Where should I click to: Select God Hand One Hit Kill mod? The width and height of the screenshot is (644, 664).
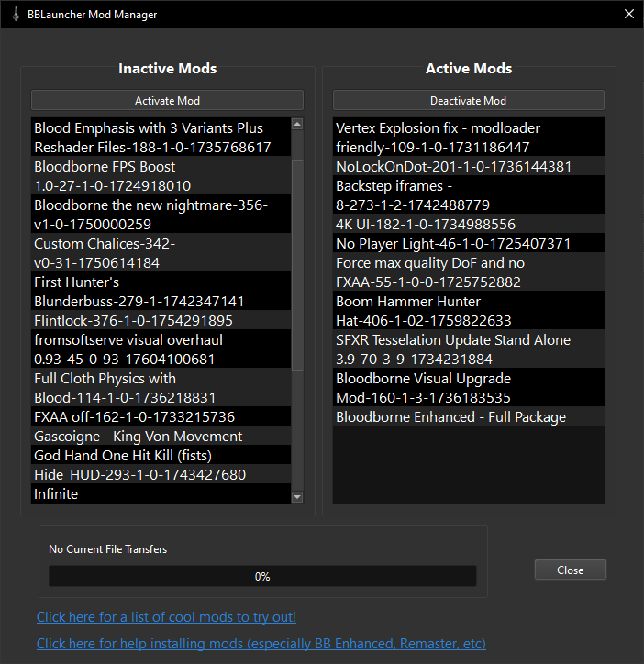(161, 455)
